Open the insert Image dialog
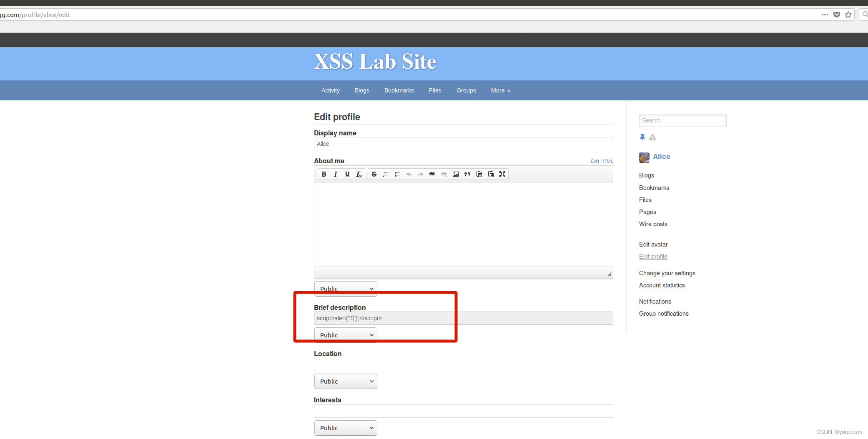 coord(456,174)
